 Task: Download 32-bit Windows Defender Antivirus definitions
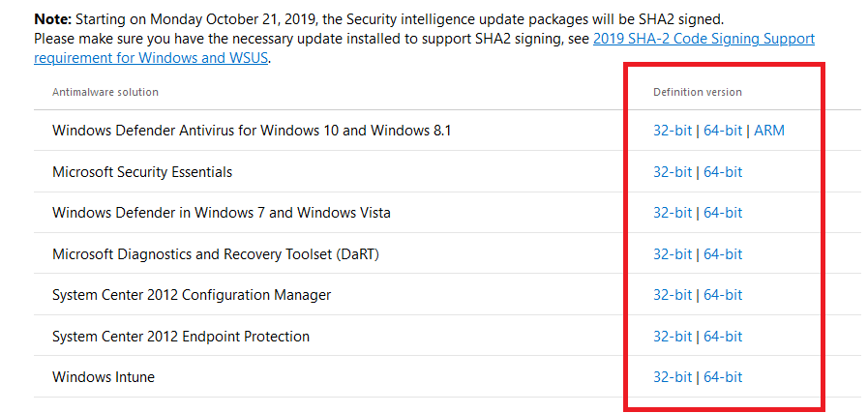673,131
